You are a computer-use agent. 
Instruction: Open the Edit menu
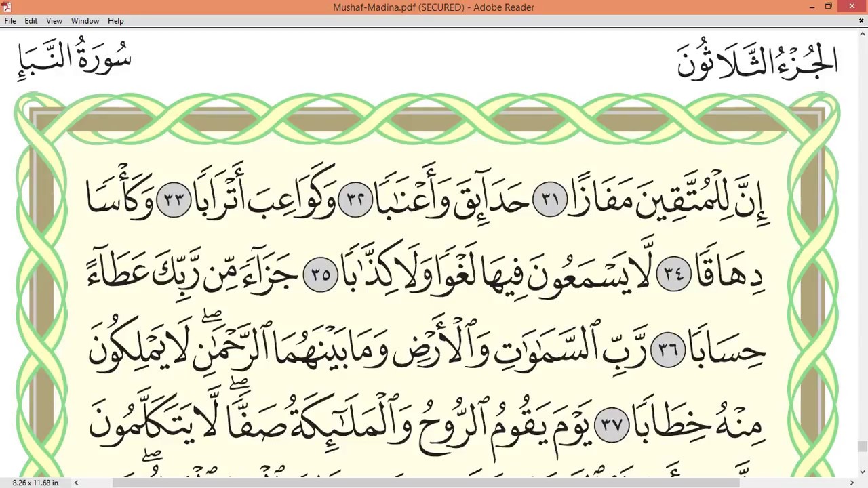click(x=31, y=21)
